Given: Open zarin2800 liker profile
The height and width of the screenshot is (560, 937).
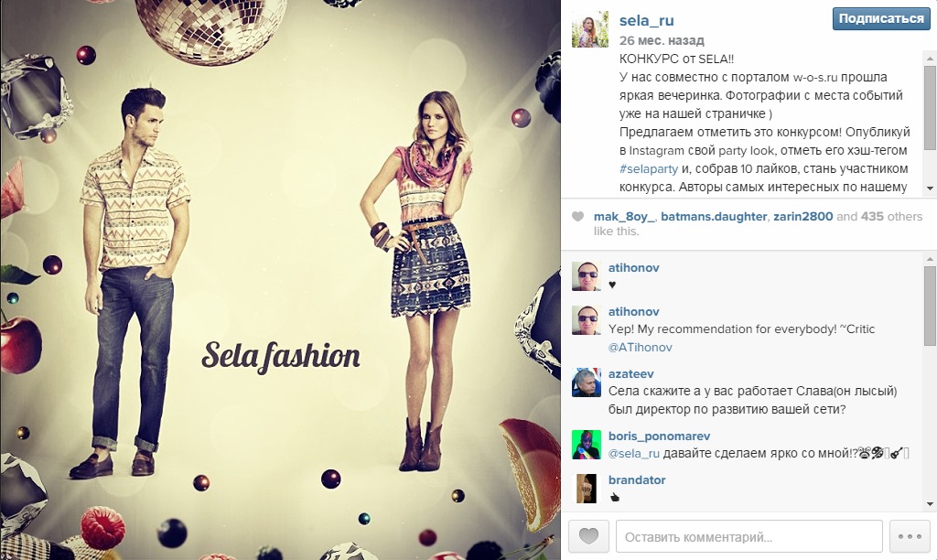Looking at the screenshot, I should coord(802,216).
